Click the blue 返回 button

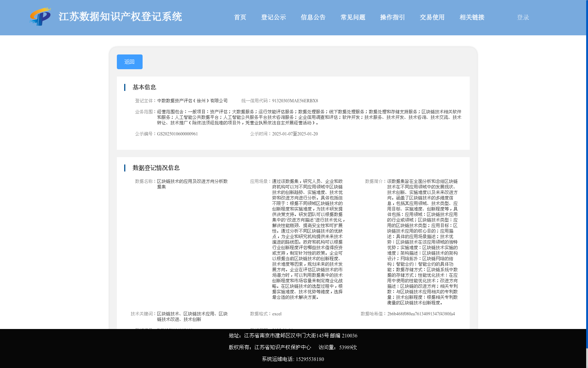coord(130,62)
